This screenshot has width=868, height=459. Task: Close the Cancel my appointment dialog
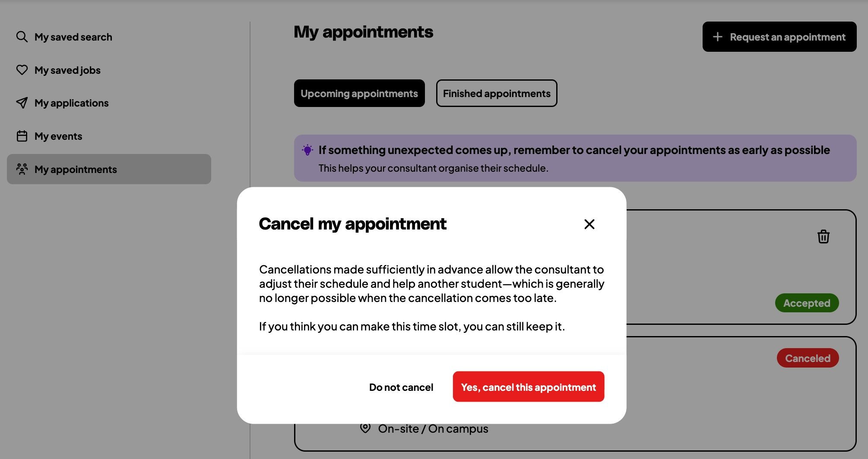click(x=589, y=224)
